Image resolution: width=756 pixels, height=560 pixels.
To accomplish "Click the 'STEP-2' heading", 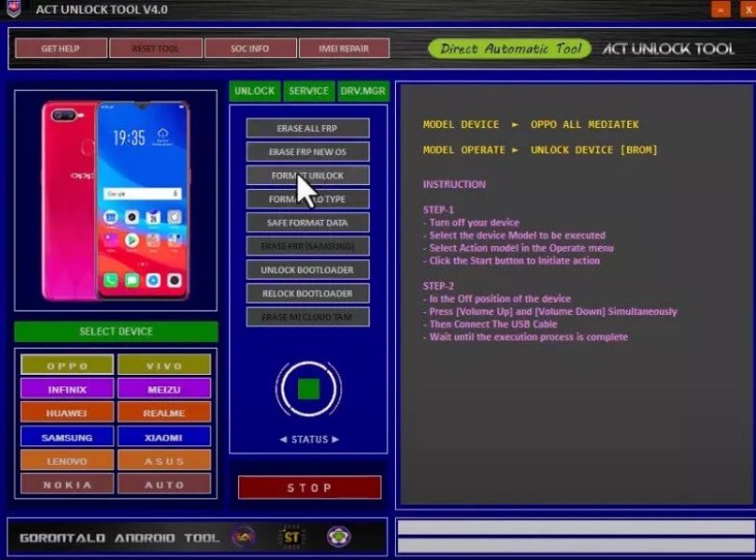I will [x=438, y=286].
